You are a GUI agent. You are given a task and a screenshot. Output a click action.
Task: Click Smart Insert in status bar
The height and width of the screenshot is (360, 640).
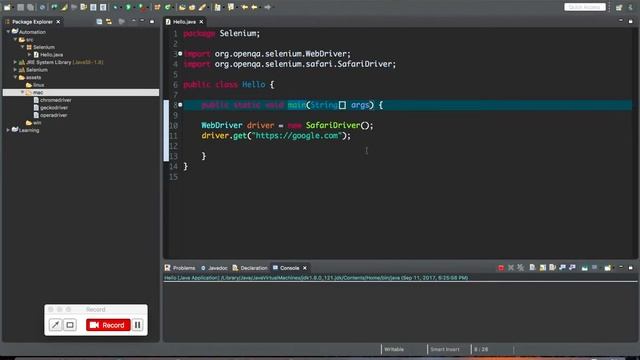pos(444,349)
